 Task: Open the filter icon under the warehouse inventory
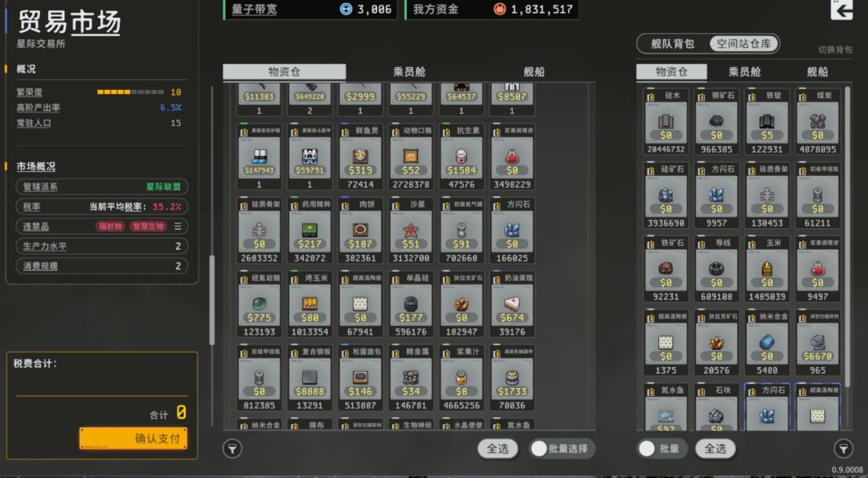click(x=843, y=449)
